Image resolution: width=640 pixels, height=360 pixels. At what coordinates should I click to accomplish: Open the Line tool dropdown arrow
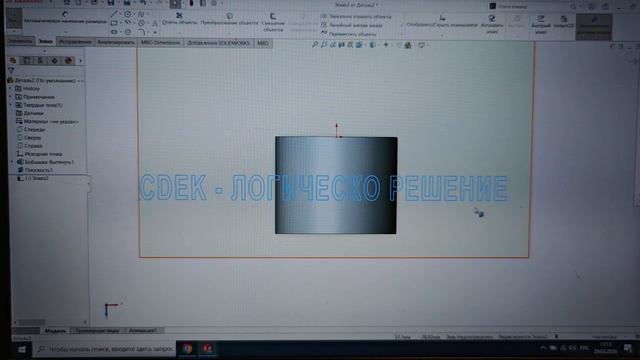tap(121, 14)
